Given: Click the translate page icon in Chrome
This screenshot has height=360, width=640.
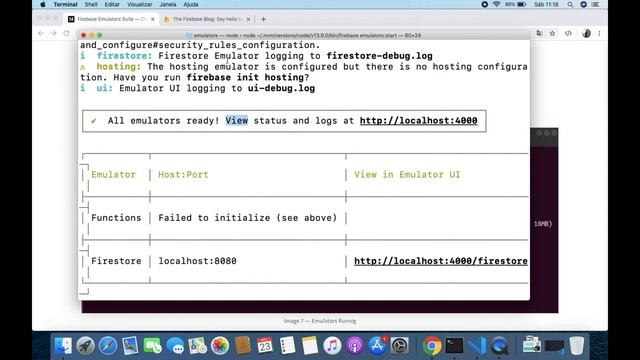Looking at the screenshot, I should [540, 33].
